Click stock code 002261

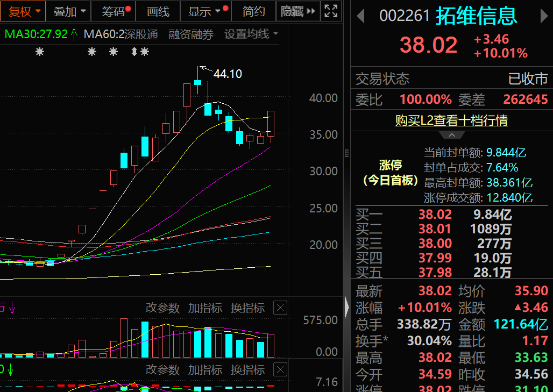(404, 16)
